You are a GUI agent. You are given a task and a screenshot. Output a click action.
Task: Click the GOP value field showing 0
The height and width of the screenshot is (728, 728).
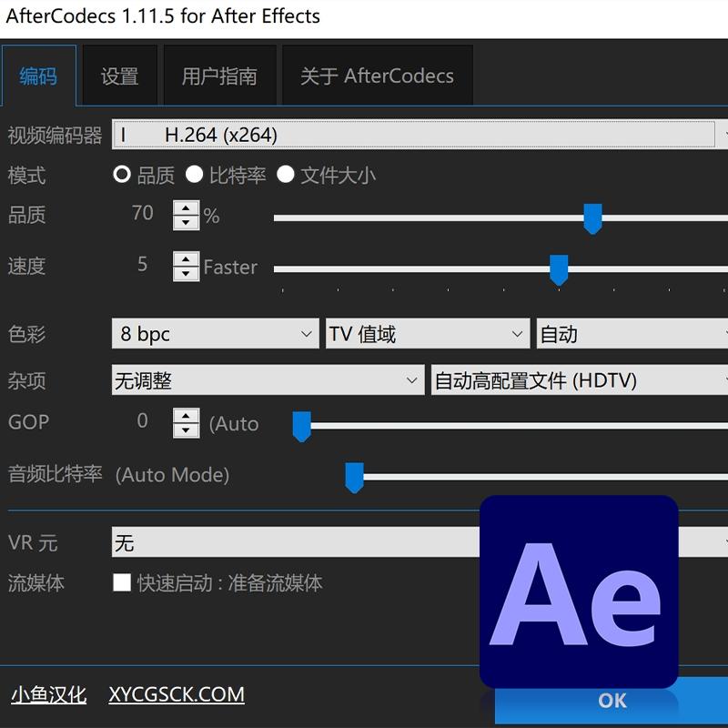[142, 421]
